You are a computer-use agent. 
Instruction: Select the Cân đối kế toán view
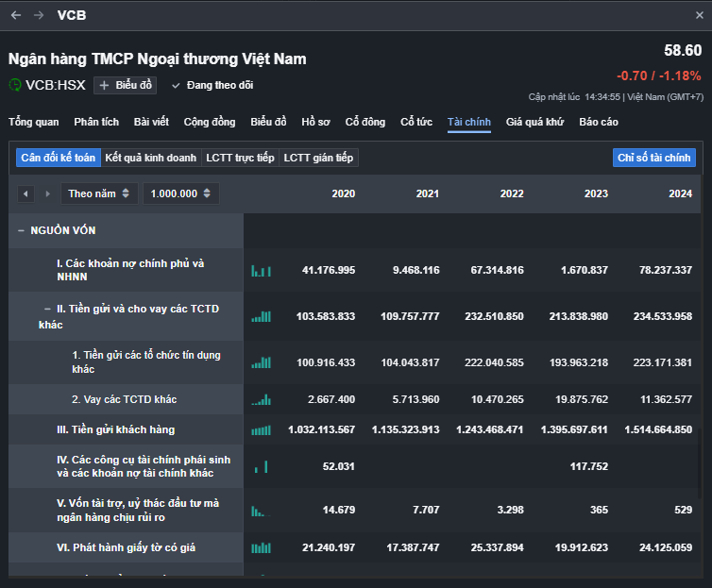pos(58,158)
